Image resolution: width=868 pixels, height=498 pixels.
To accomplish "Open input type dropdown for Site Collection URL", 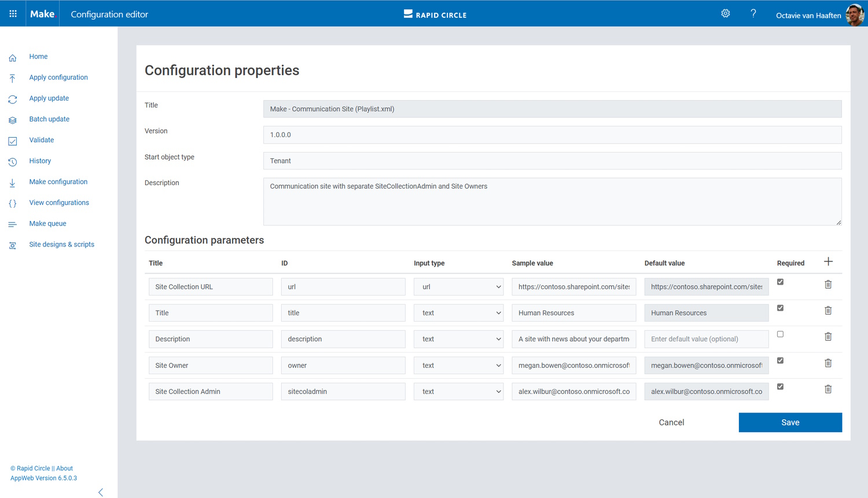I will click(458, 287).
